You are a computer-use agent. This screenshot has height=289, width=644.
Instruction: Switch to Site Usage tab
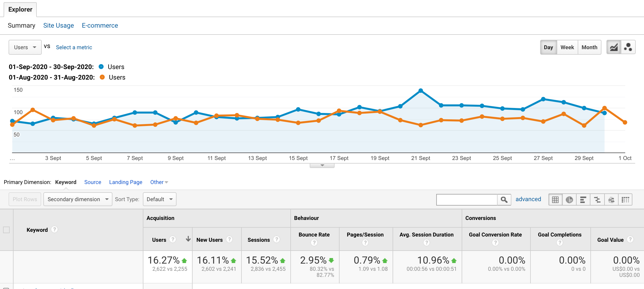click(59, 25)
